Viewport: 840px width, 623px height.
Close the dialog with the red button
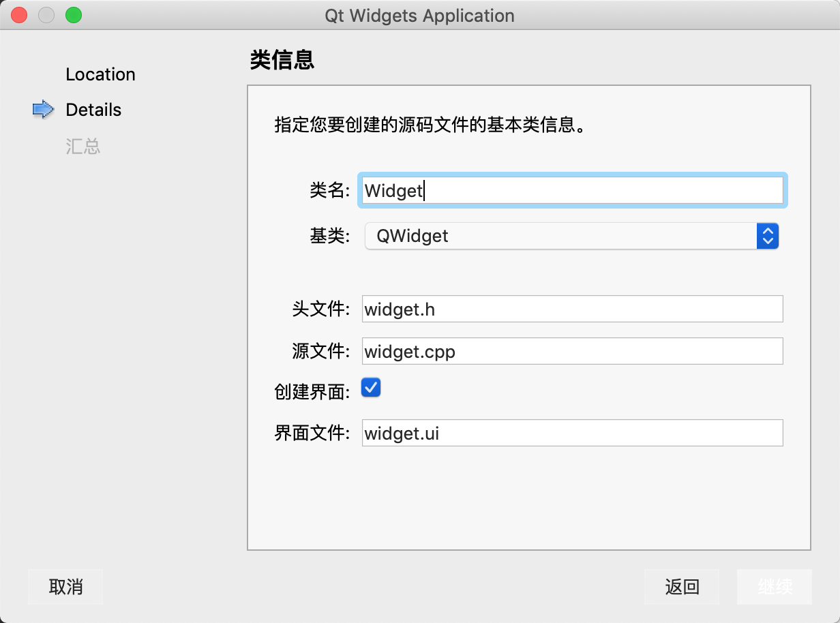(x=19, y=15)
